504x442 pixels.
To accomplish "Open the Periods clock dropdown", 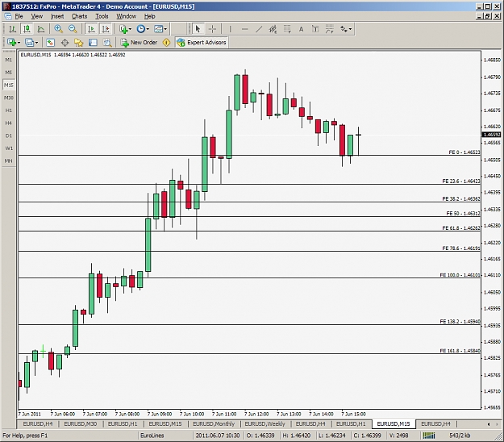I will (x=143, y=29).
